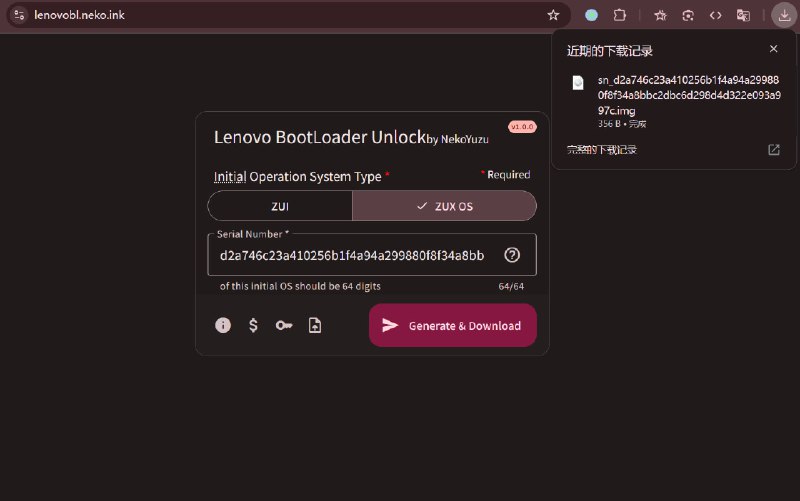The height and width of the screenshot is (501, 800).
Task: Click the lenovobl.neko.ink address bar URL
Action: (x=80, y=15)
